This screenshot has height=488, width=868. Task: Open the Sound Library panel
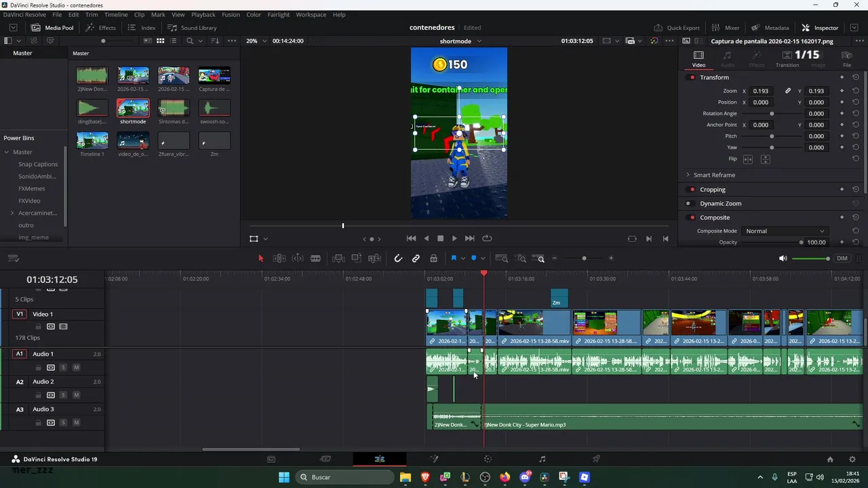click(192, 28)
